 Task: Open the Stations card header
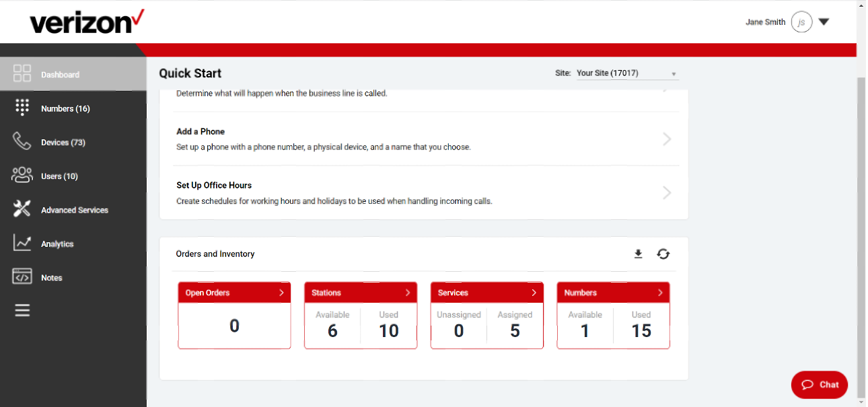[x=361, y=293]
